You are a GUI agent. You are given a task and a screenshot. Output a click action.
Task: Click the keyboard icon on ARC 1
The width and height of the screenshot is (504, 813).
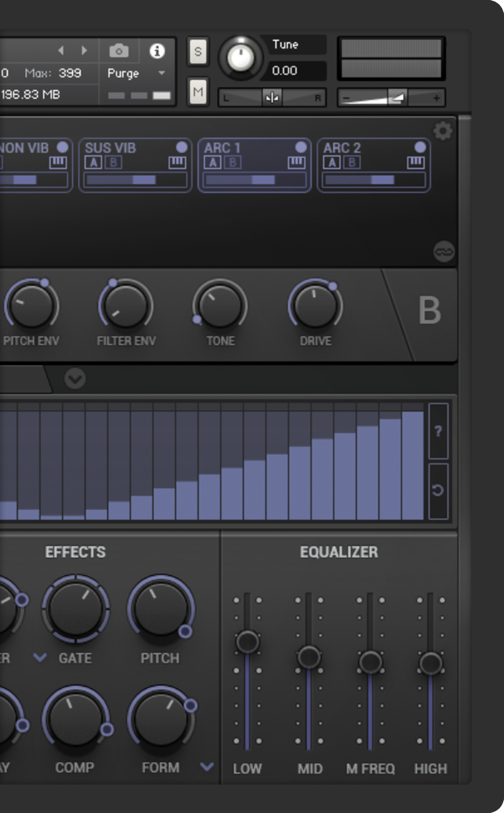click(297, 163)
